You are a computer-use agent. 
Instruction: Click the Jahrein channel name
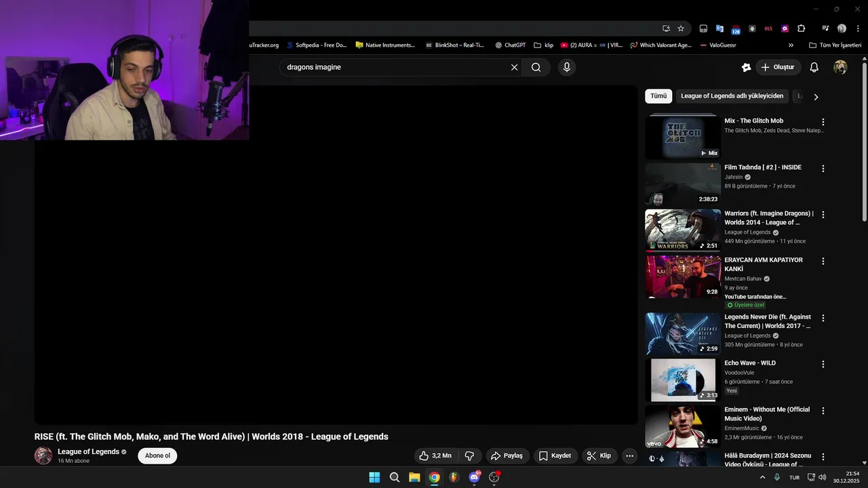(x=733, y=177)
